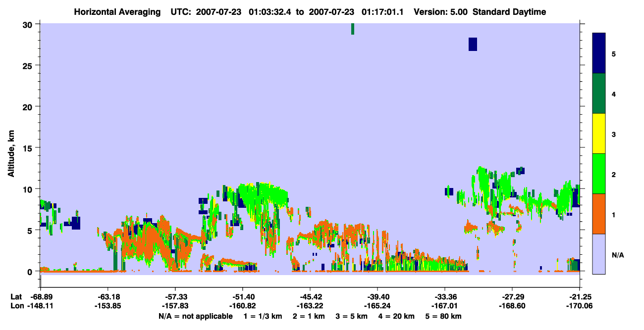Click the lavender N/A legend swatch

coord(599,254)
